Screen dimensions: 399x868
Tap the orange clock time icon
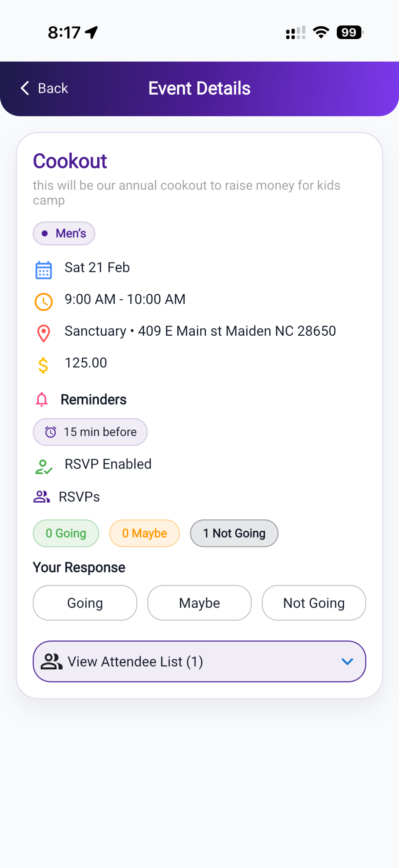43,301
